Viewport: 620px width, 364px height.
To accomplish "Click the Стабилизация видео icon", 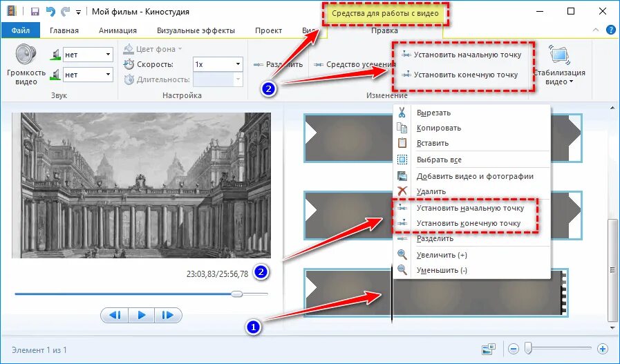I will tap(559, 55).
